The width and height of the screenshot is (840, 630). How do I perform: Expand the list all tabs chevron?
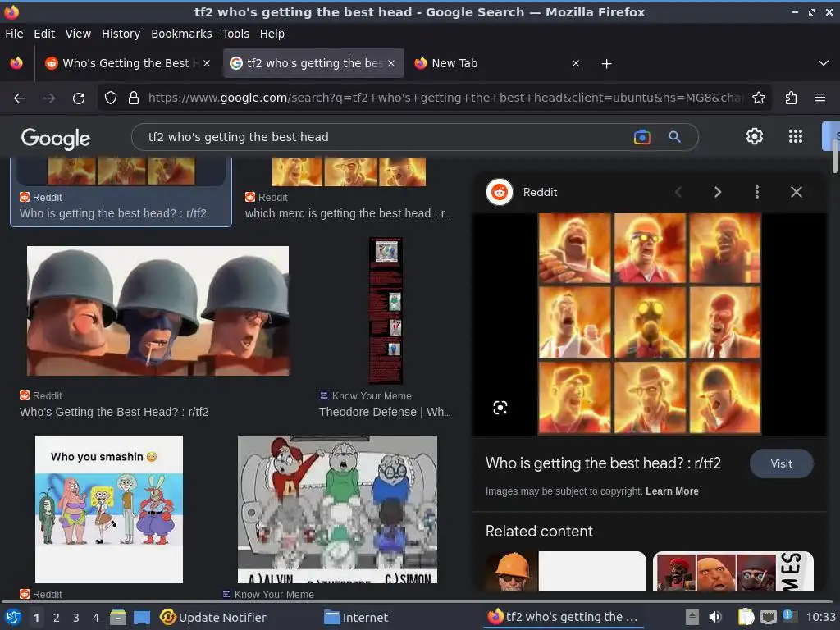point(824,63)
